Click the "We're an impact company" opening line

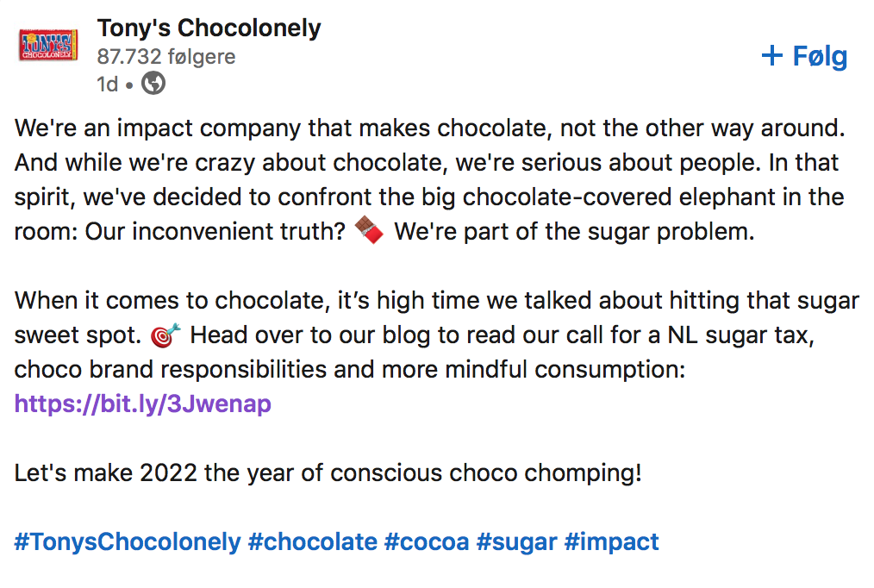pos(430,128)
